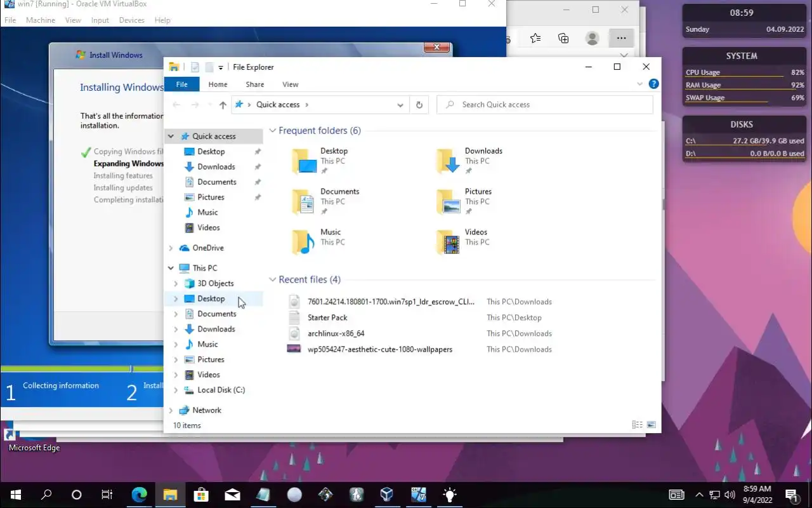This screenshot has width=812, height=508.
Task: Click the Up one level arrow
Action: (x=223, y=105)
